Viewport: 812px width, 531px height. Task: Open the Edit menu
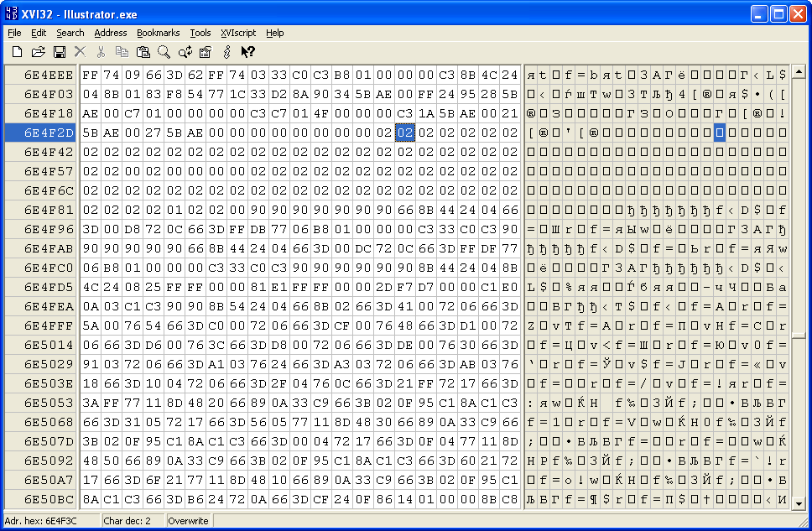click(39, 33)
